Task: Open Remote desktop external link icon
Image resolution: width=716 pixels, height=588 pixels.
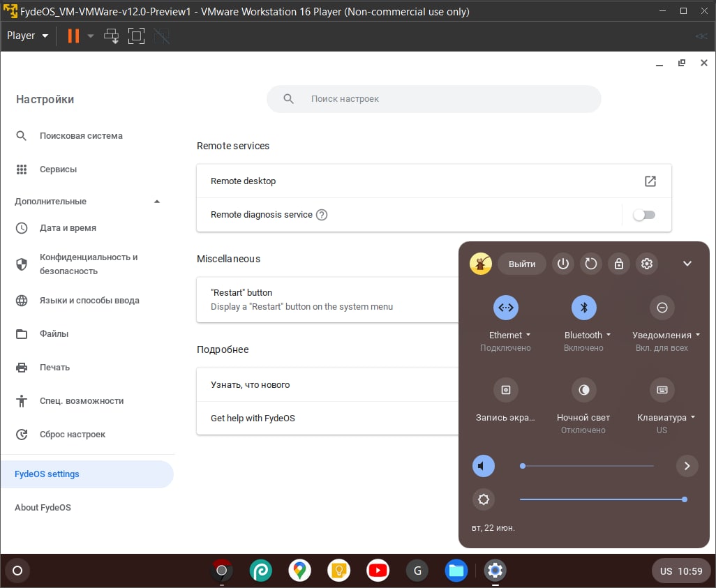Action: point(650,181)
